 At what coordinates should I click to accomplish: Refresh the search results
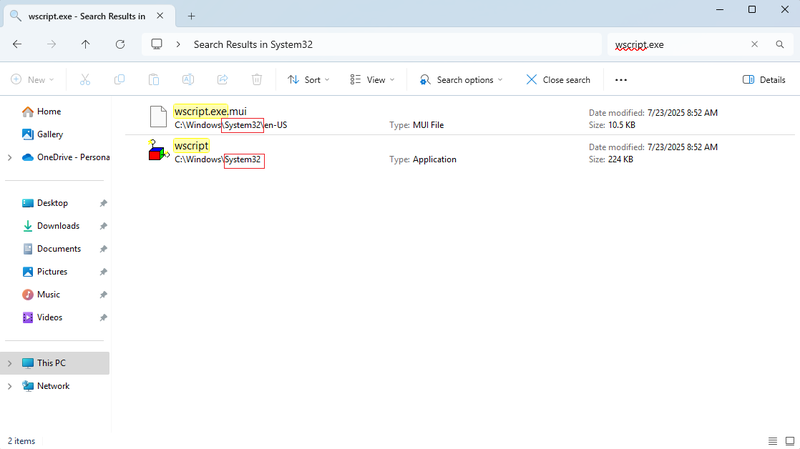[120, 44]
